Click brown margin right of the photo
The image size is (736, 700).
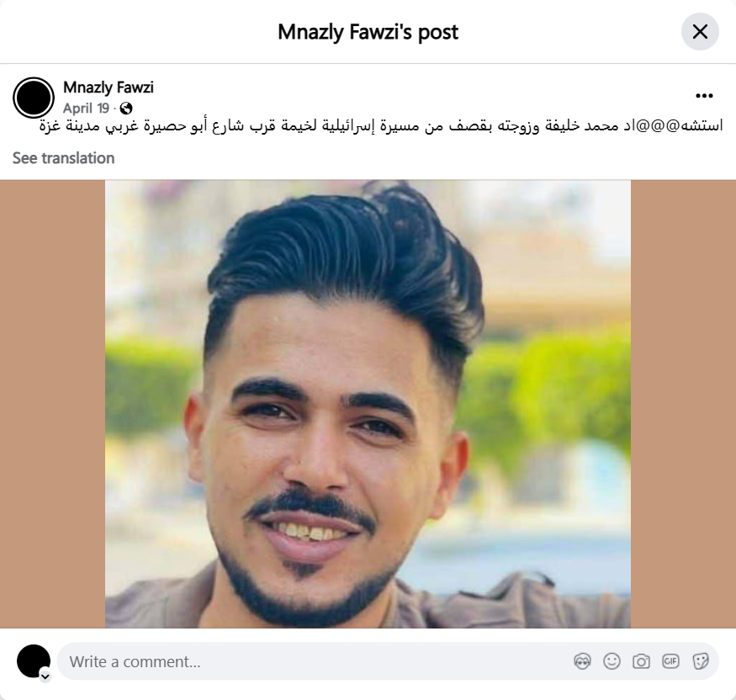(683, 404)
